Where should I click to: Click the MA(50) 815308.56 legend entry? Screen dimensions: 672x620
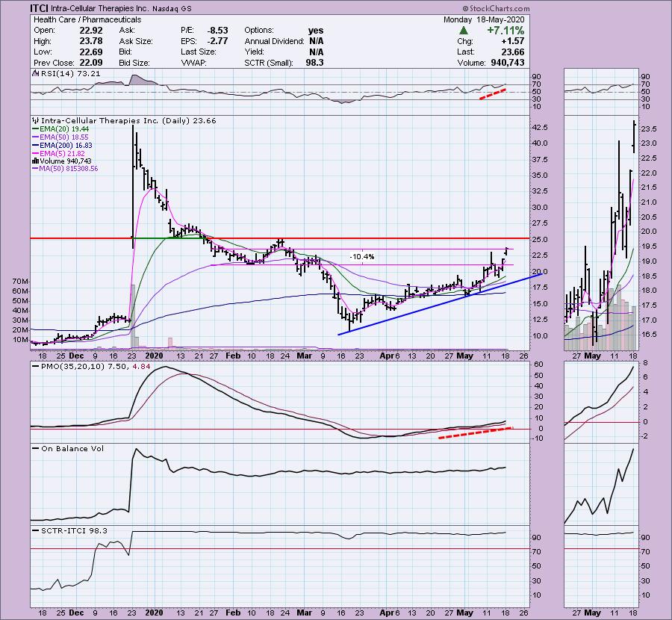(x=65, y=169)
